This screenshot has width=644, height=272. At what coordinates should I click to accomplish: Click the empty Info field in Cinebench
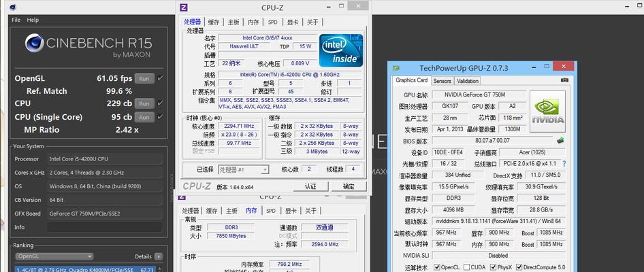(x=104, y=227)
